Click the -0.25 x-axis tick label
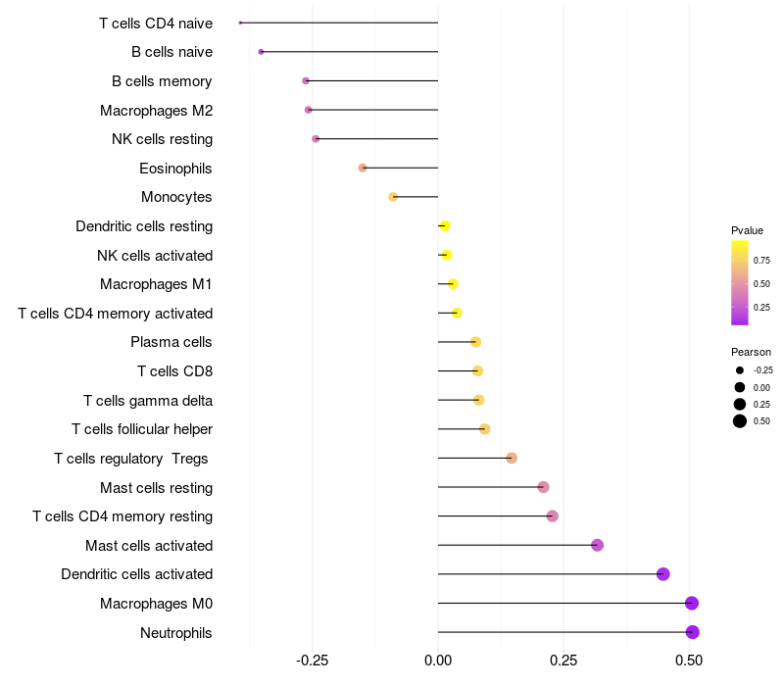 [312, 661]
